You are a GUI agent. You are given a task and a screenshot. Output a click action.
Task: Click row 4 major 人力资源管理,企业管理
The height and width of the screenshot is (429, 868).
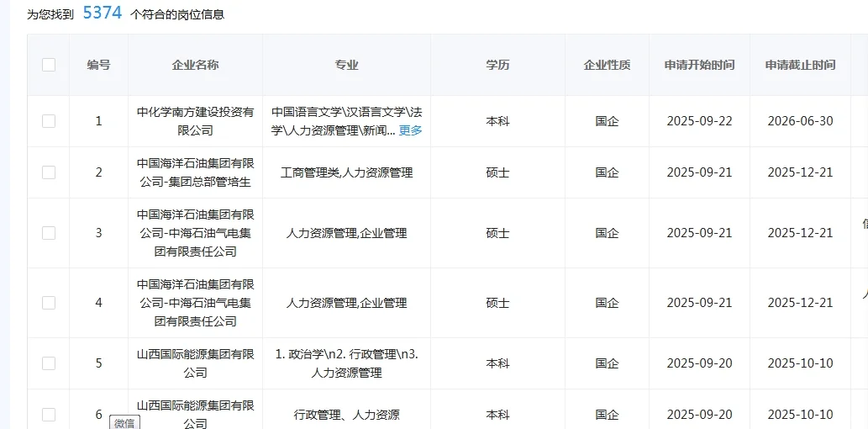(346, 303)
